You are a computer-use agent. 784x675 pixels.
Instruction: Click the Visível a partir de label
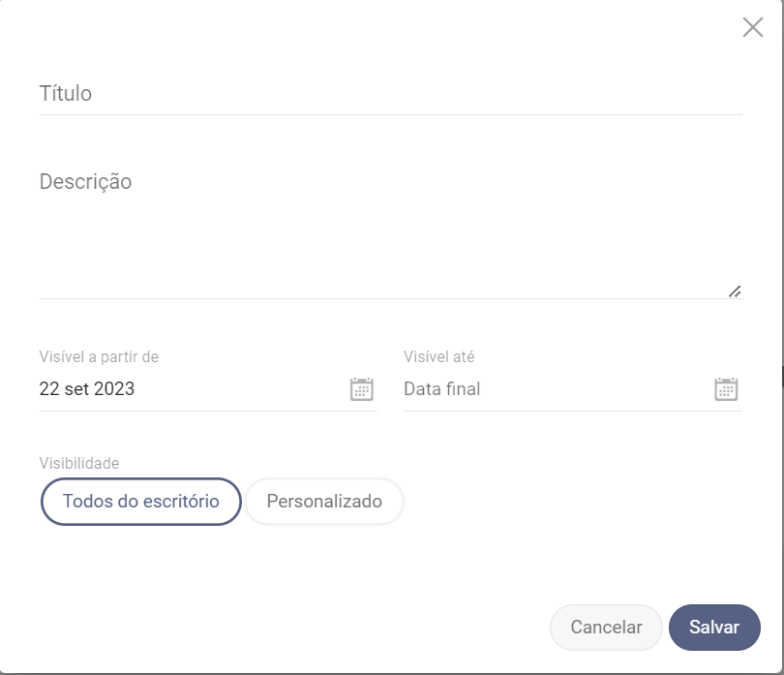[99, 356]
